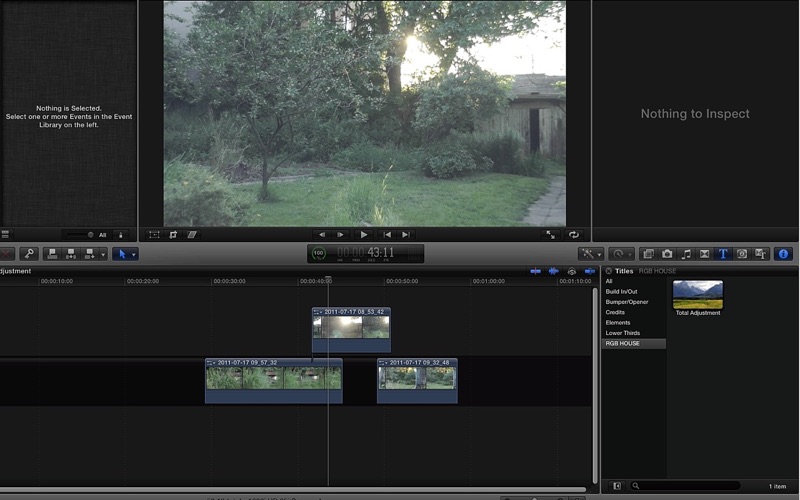Viewport: 800px width, 500px height.
Task: Select the Bumper/Opener category
Action: pos(627,302)
